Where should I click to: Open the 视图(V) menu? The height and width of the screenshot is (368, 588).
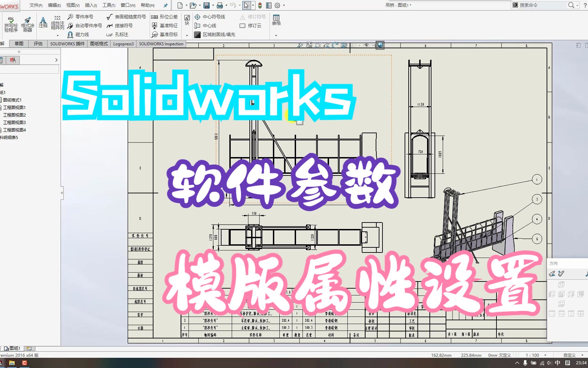(73, 5)
